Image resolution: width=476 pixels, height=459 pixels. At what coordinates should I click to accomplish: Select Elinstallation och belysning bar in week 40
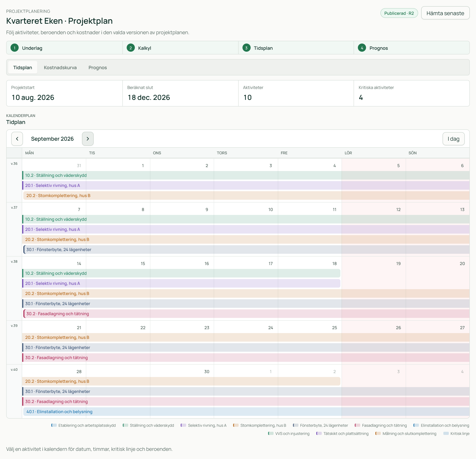click(246, 412)
